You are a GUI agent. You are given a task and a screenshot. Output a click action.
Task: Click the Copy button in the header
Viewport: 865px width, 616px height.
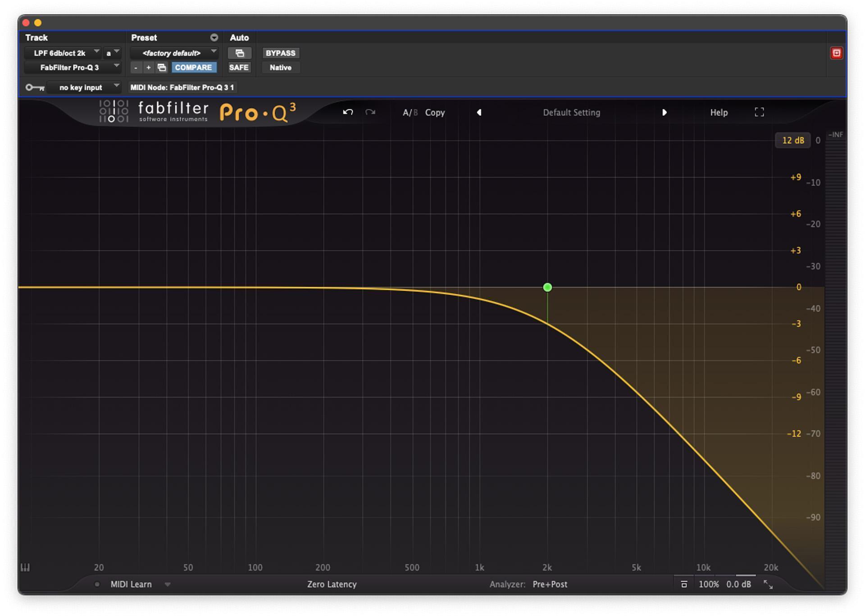435,112
